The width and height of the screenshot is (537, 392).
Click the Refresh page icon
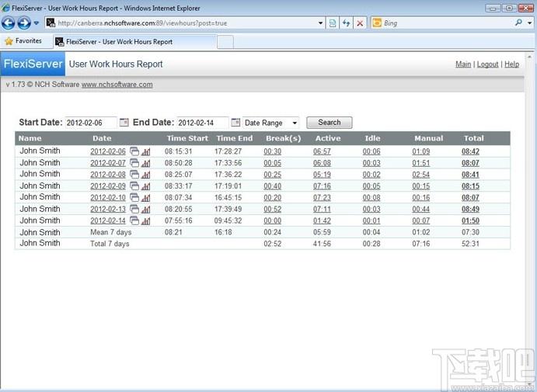click(347, 23)
